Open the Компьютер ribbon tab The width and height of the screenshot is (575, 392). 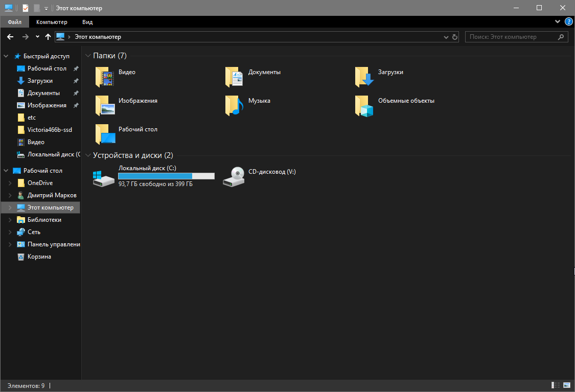pos(52,22)
